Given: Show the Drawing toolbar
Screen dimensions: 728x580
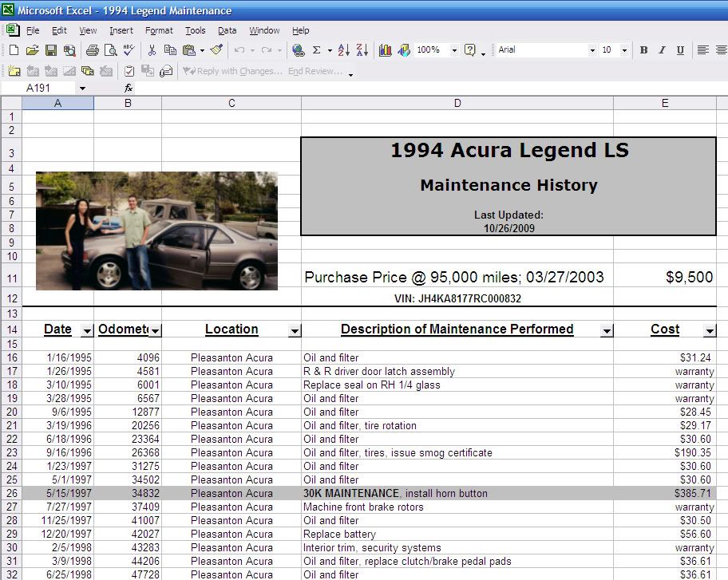Looking at the screenshot, I should pyautogui.click(x=404, y=50).
